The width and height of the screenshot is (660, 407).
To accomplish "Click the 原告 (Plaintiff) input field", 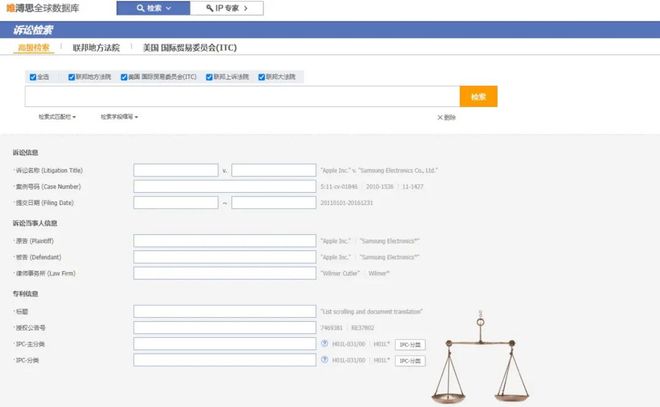I will (x=225, y=241).
